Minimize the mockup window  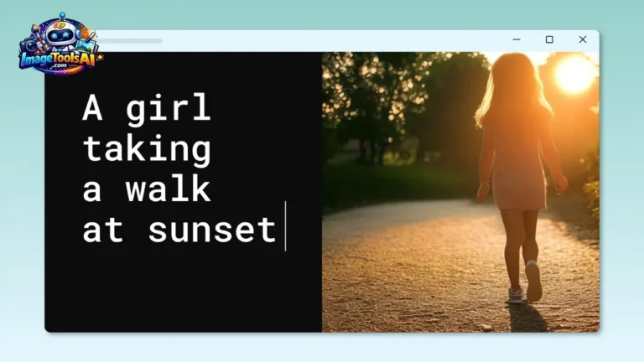coord(517,39)
